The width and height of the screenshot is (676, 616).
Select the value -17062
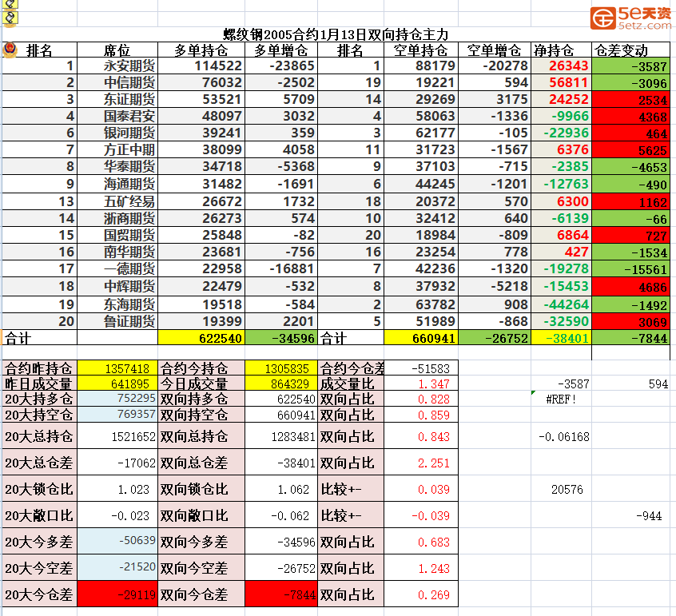[x=117, y=463]
